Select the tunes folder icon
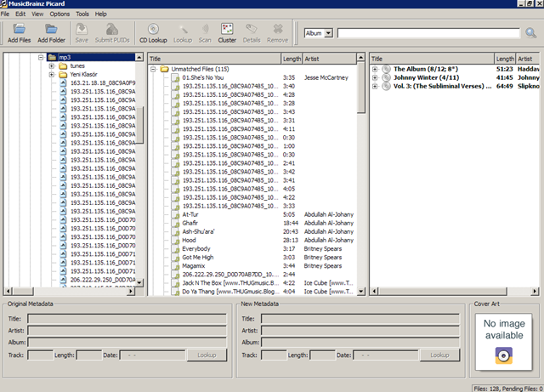Viewport: 544px width, 392px height. coord(63,66)
